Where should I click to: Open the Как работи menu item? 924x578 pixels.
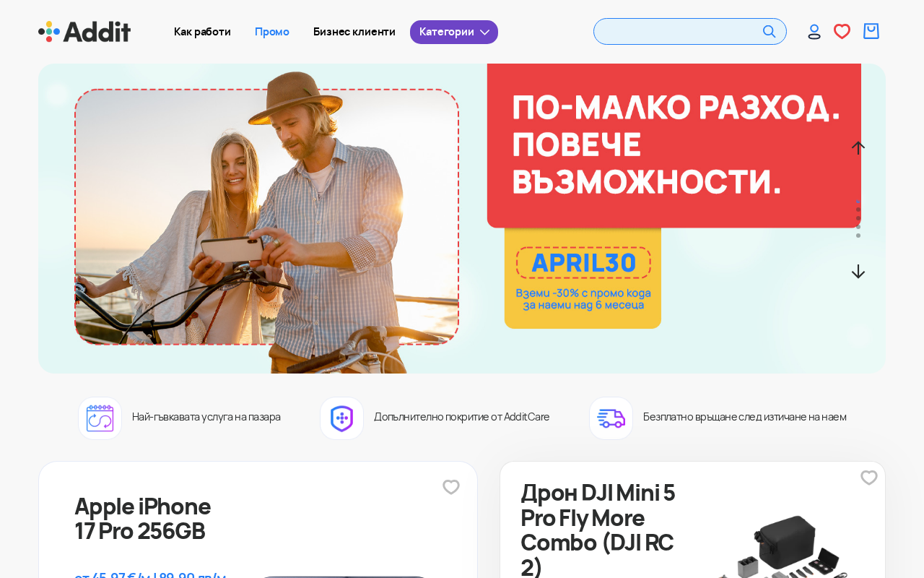(202, 32)
